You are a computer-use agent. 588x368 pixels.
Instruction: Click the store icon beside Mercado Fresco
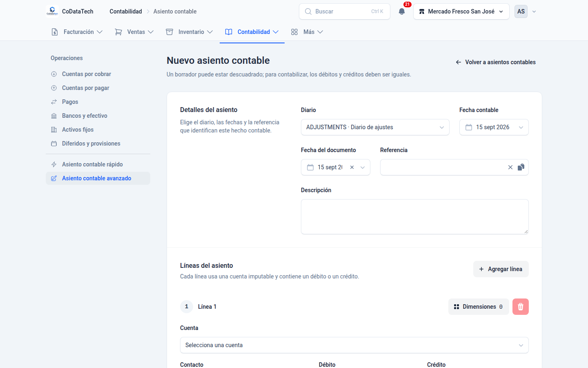[x=422, y=11]
